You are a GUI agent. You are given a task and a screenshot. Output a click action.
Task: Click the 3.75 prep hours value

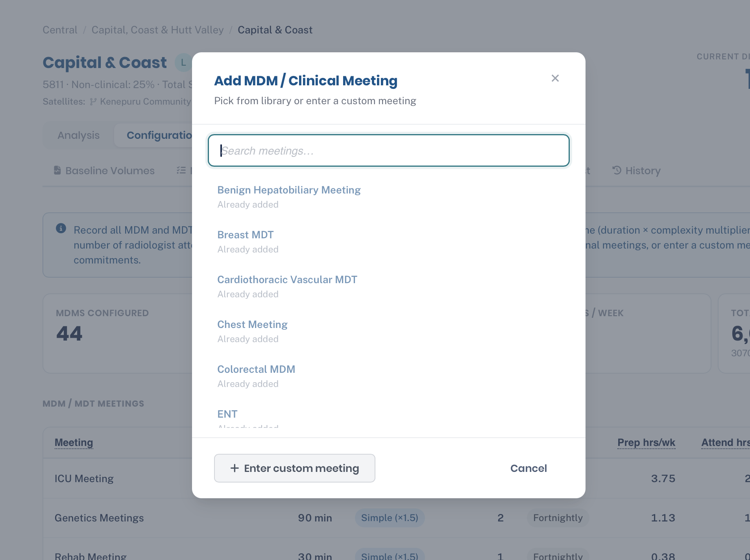663,479
